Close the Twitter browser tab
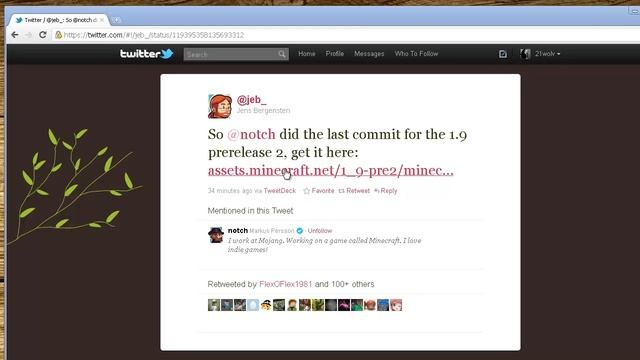 102,20
